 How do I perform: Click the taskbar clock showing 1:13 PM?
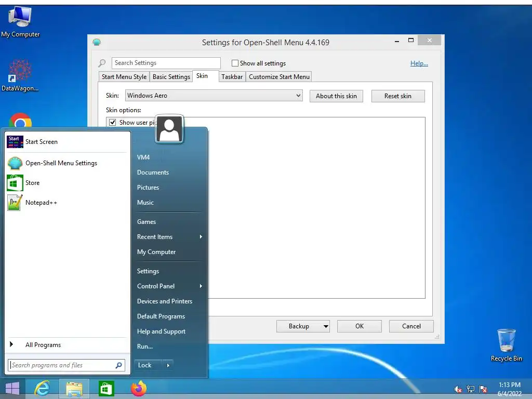tap(510, 389)
